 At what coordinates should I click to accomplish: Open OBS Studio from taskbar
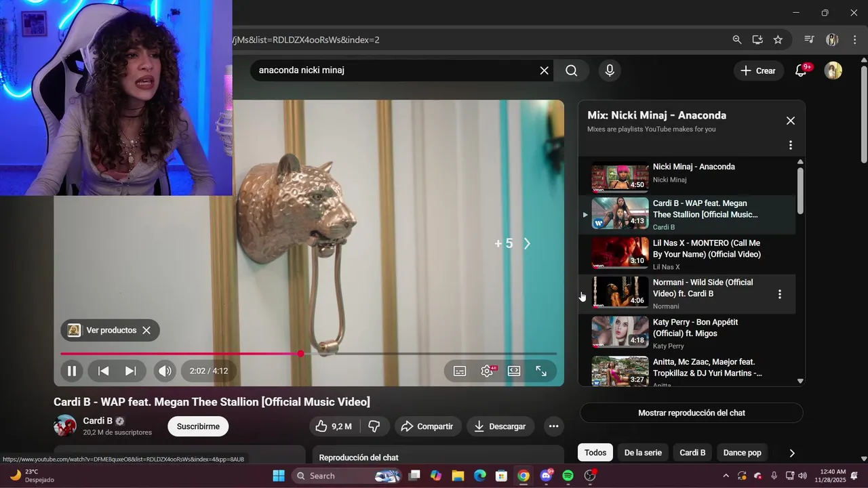pyautogui.click(x=590, y=476)
